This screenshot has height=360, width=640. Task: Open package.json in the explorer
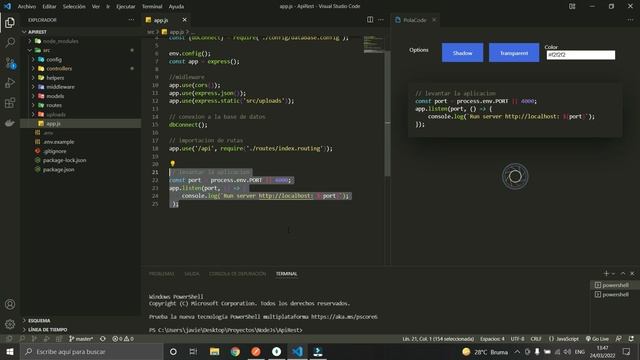(x=58, y=169)
